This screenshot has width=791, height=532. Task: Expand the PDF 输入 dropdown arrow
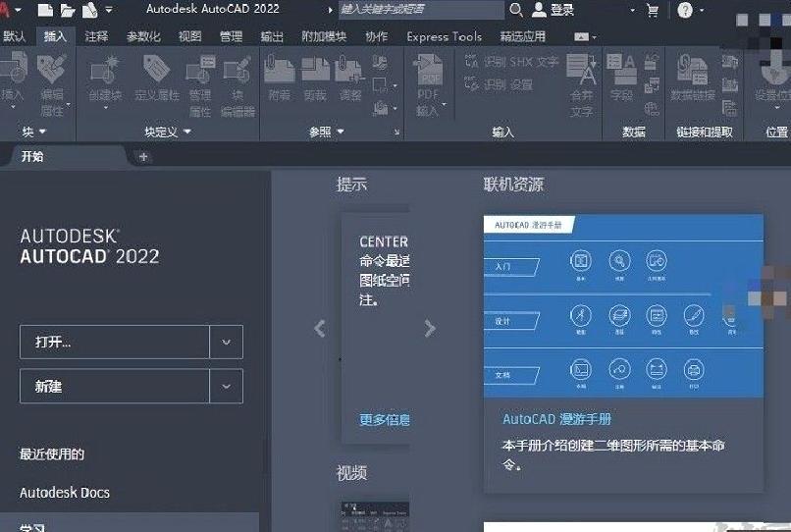[x=444, y=104]
